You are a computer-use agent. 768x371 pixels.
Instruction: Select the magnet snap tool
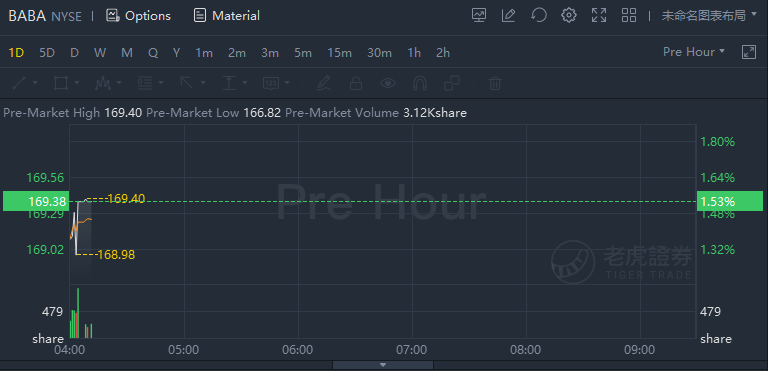420,83
